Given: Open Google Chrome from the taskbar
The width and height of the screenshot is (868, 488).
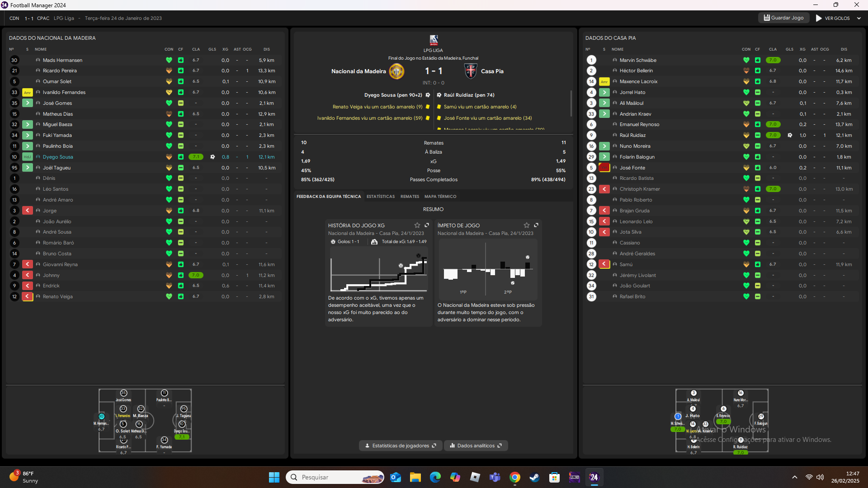Looking at the screenshot, I should click(515, 477).
